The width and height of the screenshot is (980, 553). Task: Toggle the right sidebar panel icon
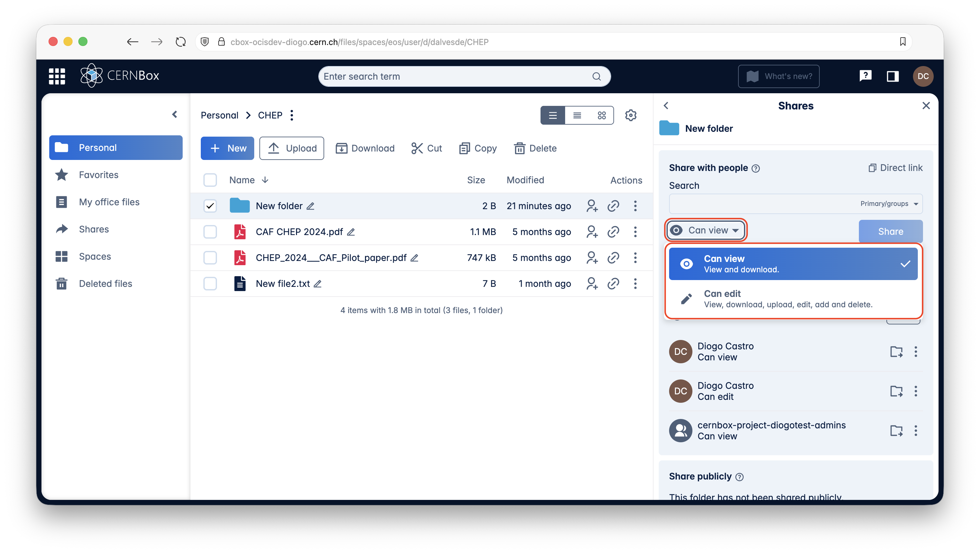[x=892, y=76]
